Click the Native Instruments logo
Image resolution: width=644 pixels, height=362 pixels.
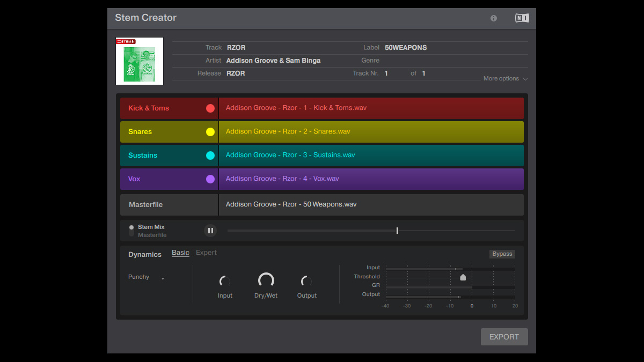tap(521, 18)
